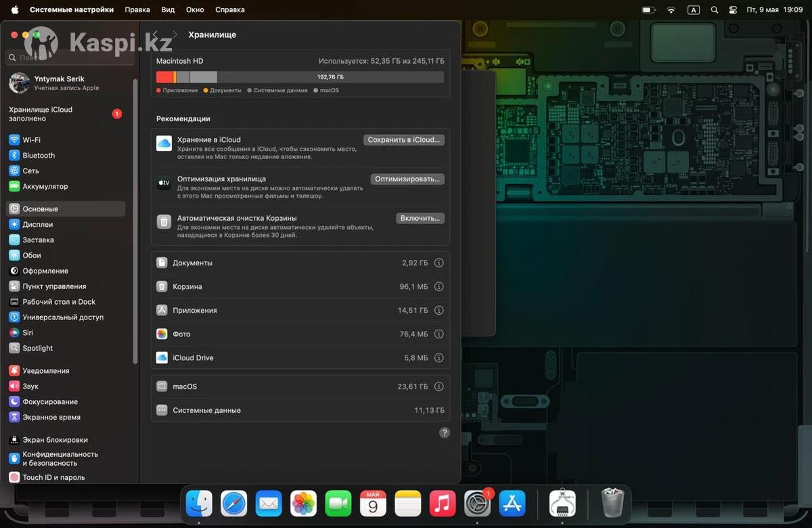Open Spotlight search in the menu bar
Image resolution: width=812 pixels, height=528 pixels.
click(x=715, y=10)
